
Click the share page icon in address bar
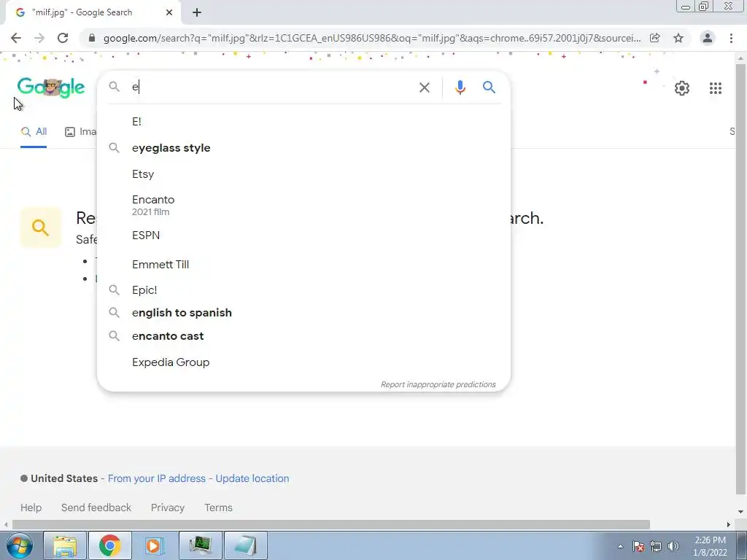coord(654,38)
